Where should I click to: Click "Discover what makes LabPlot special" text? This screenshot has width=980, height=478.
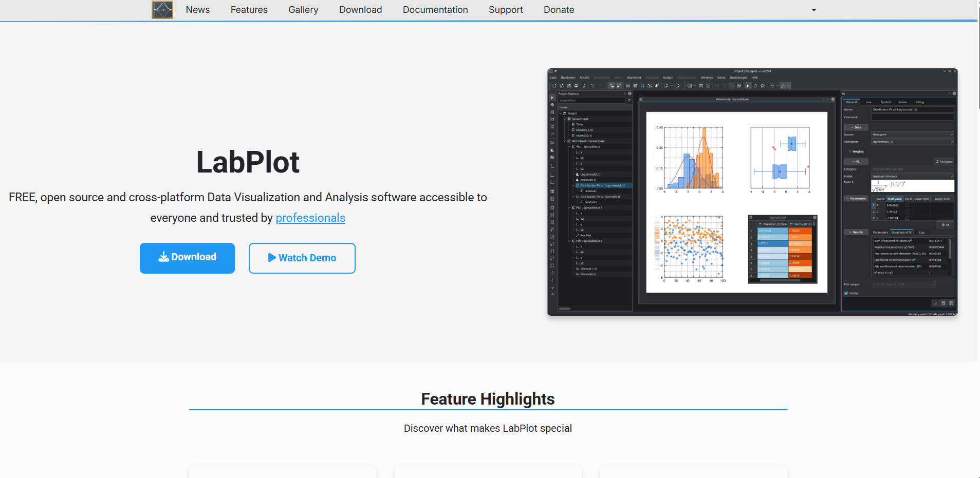point(488,428)
